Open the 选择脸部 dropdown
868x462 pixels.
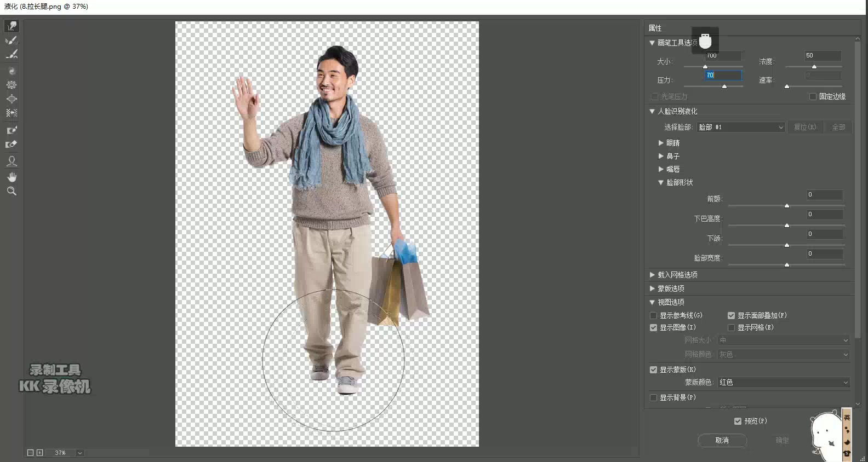point(741,127)
